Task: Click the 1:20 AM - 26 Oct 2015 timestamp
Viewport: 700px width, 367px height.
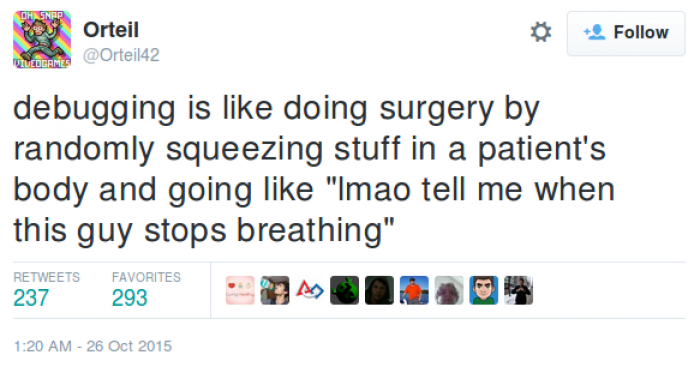Action: click(x=92, y=346)
